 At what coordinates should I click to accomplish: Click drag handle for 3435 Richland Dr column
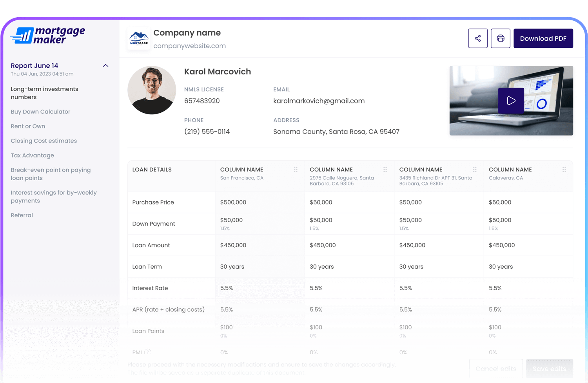[474, 170]
